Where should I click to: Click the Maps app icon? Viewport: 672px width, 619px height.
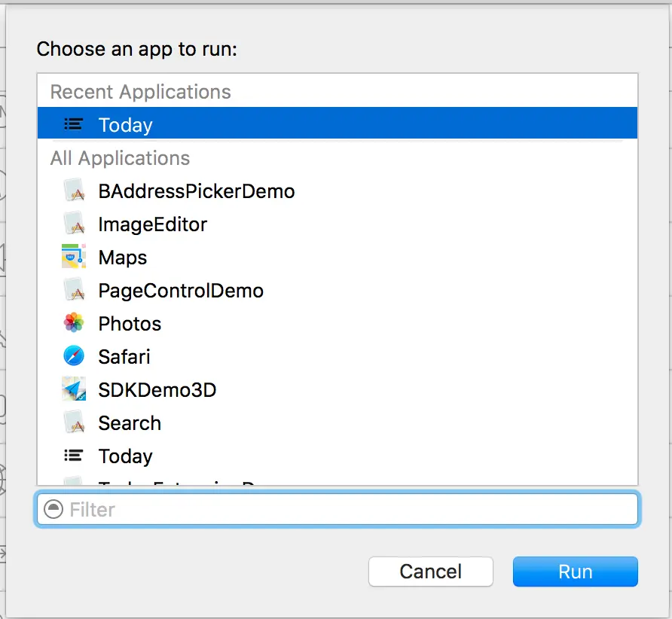pos(74,257)
